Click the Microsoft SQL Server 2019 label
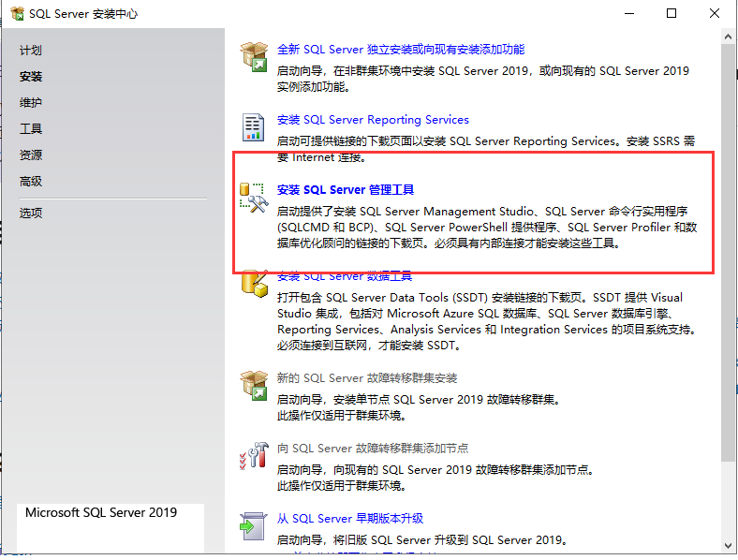The height and width of the screenshot is (560, 738). (x=101, y=512)
